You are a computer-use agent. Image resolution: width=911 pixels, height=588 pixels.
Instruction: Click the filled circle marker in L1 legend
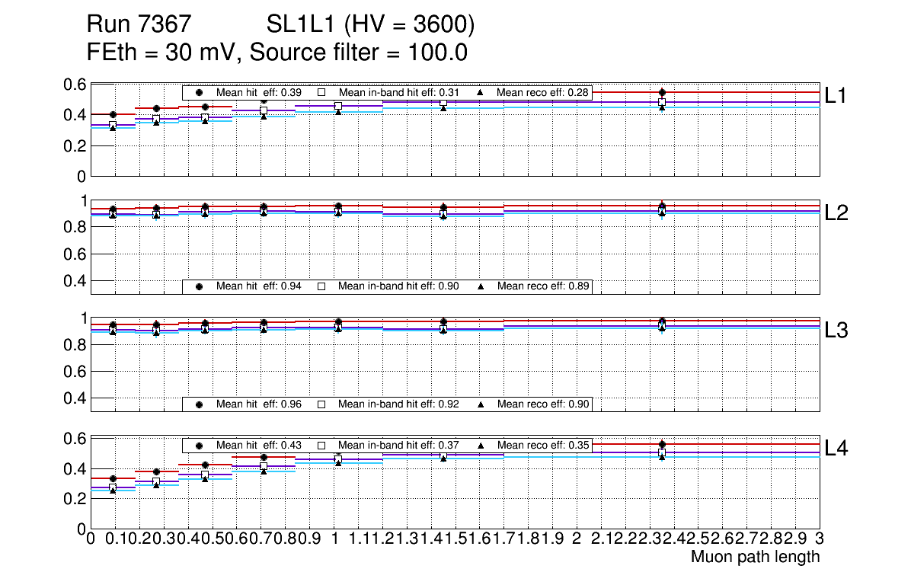tap(200, 93)
